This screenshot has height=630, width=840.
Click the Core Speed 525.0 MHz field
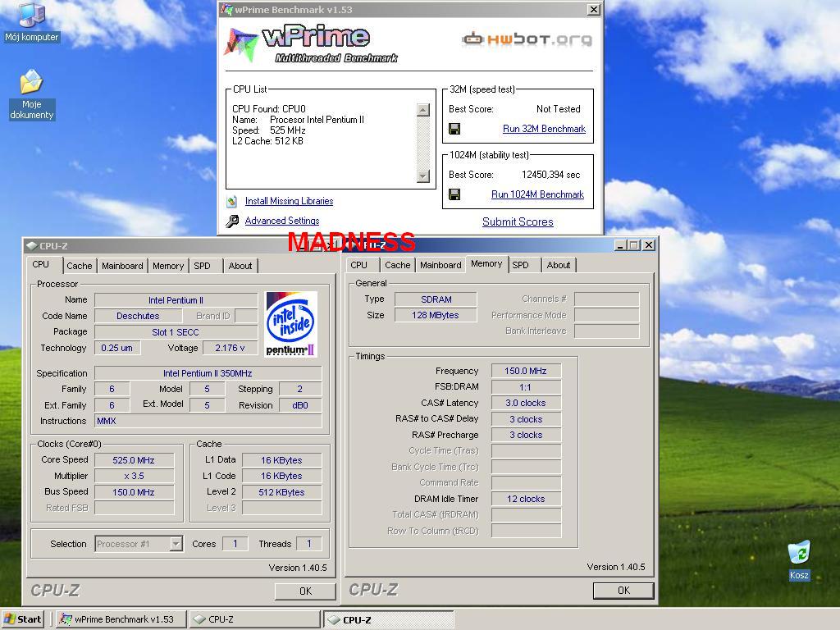(x=134, y=460)
